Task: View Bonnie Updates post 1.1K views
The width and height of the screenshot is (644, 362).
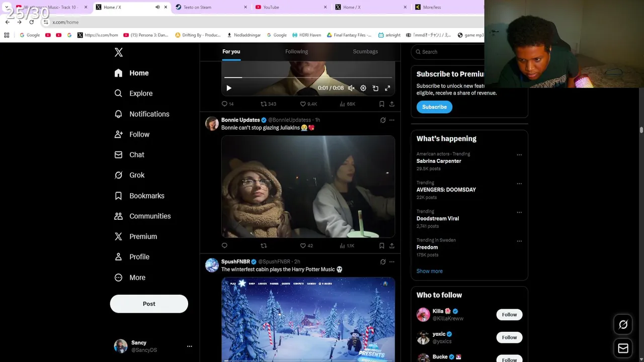Action: point(347,246)
